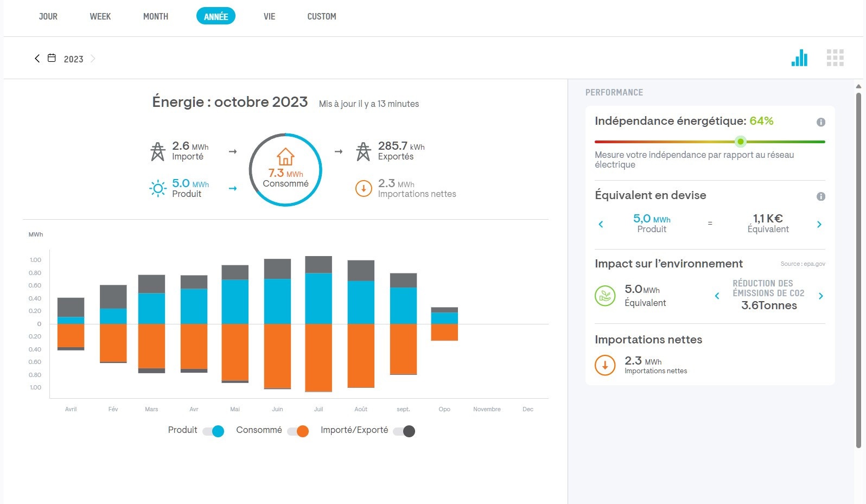Open the calendar date picker icon
Screen dimensions: 866x504
[52, 58]
